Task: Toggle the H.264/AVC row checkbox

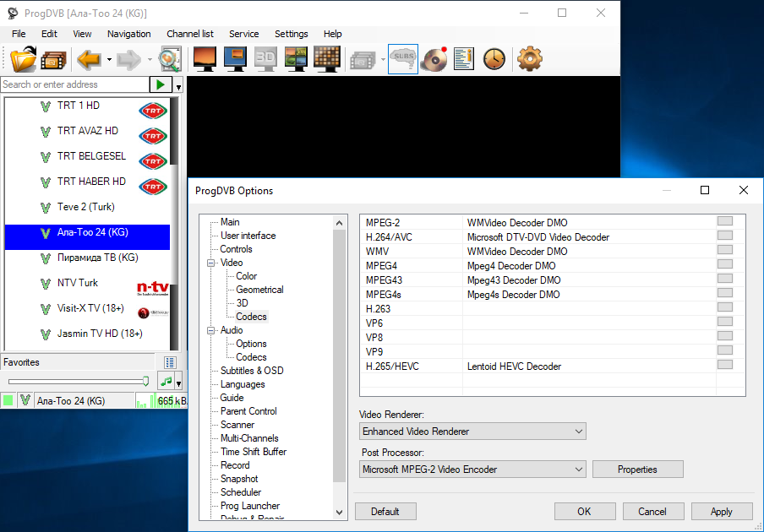Action: point(725,236)
